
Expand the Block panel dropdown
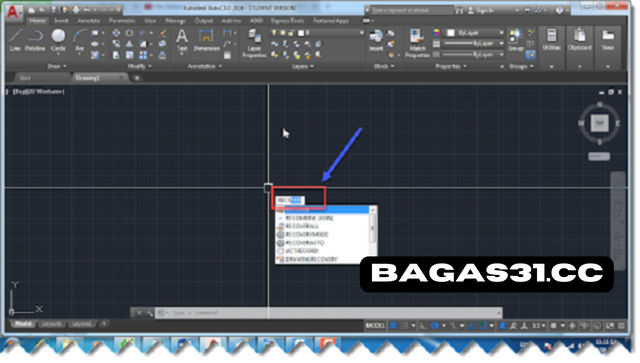click(384, 66)
